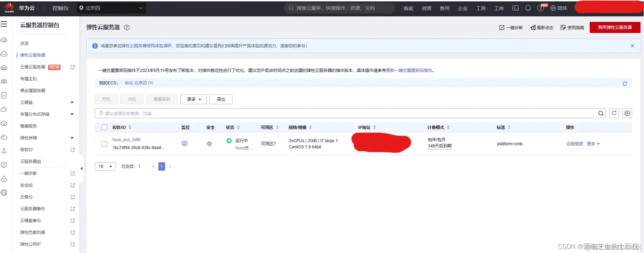
Task: Click 远程登录 link for hcss_ecs_5d9f
Action: (x=574, y=144)
